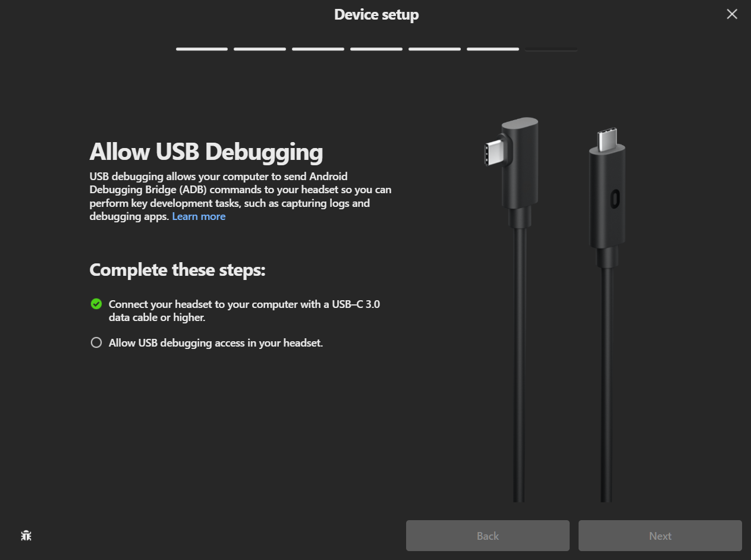Open the Learn more link
The width and height of the screenshot is (751, 560).
pyautogui.click(x=199, y=216)
